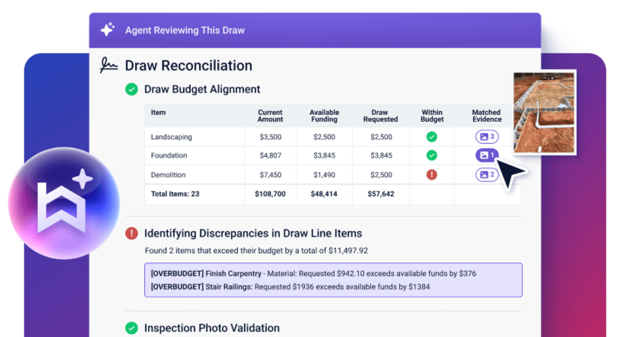The image size is (644, 337).
Task: Click the $4,807 current amount for Foundation
Action: click(270, 155)
